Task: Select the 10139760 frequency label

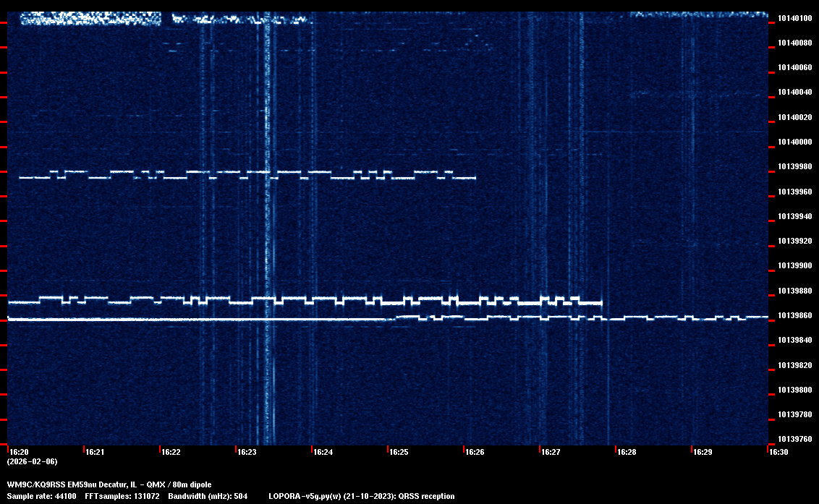Action: point(794,440)
